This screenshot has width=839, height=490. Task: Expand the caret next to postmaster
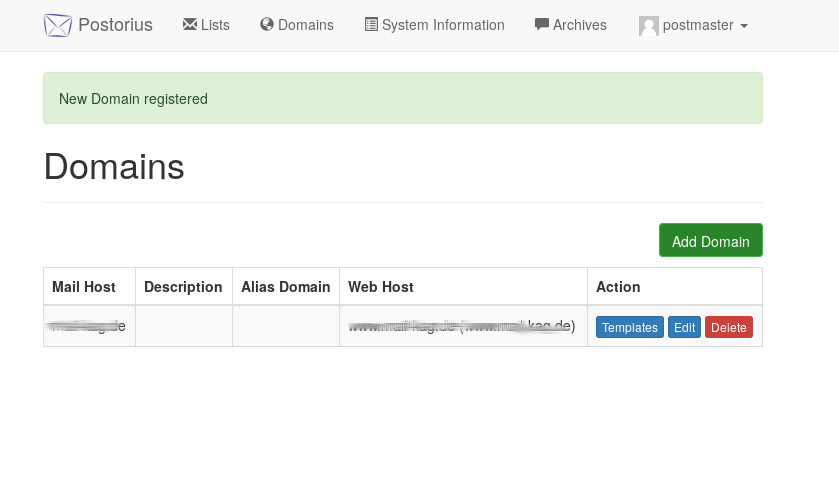(x=744, y=26)
